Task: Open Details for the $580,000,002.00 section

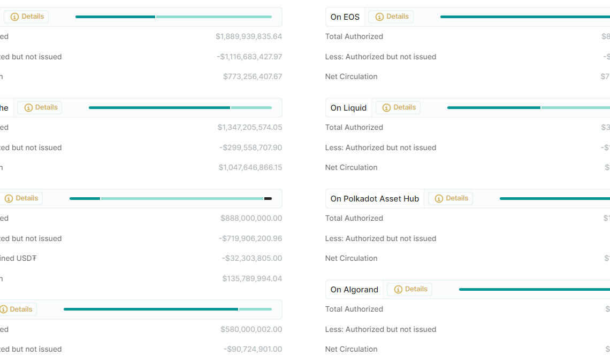Action: [x=17, y=309]
